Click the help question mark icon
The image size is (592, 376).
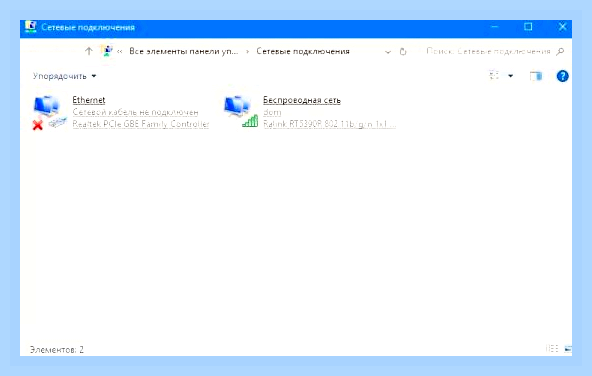point(563,76)
